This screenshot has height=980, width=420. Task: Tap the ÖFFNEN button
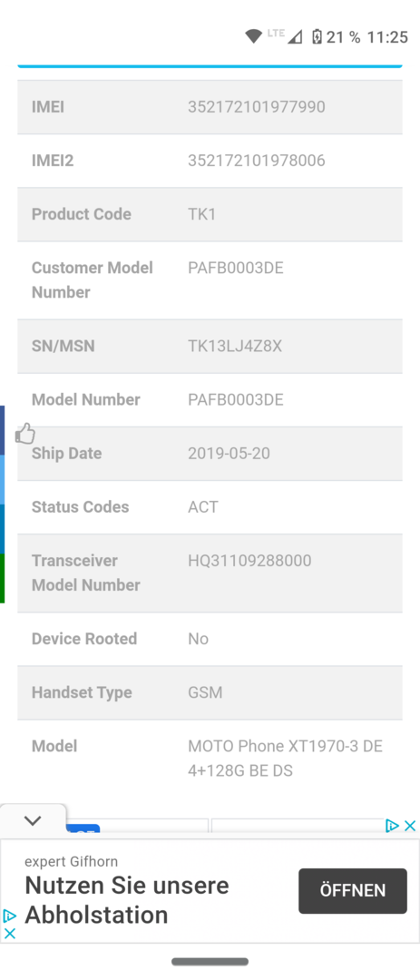click(x=353, y=891)
